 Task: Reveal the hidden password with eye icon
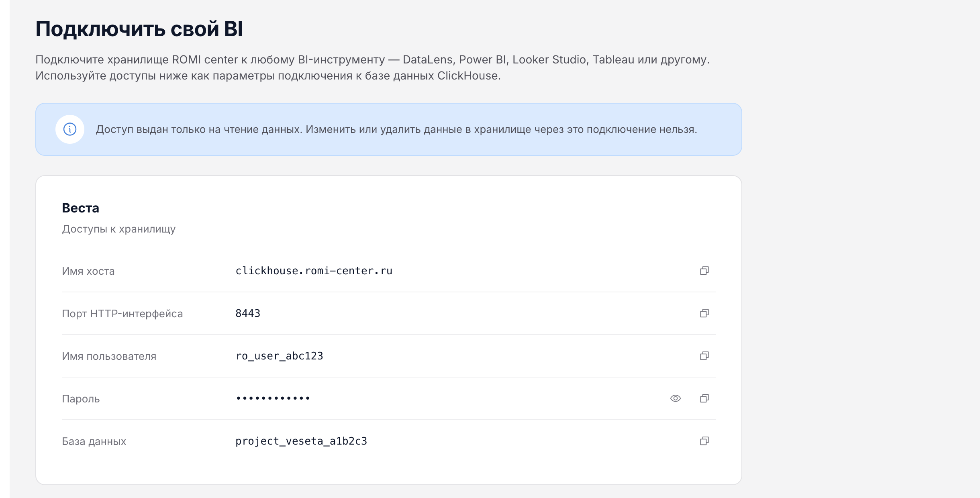tap(676, 398)
